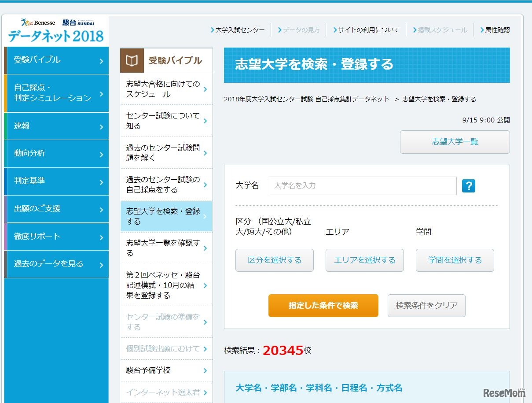Click the "?" help icon beside the 大学名 field
The width and height of the screenshot is (532, 403).
point(469,186)
